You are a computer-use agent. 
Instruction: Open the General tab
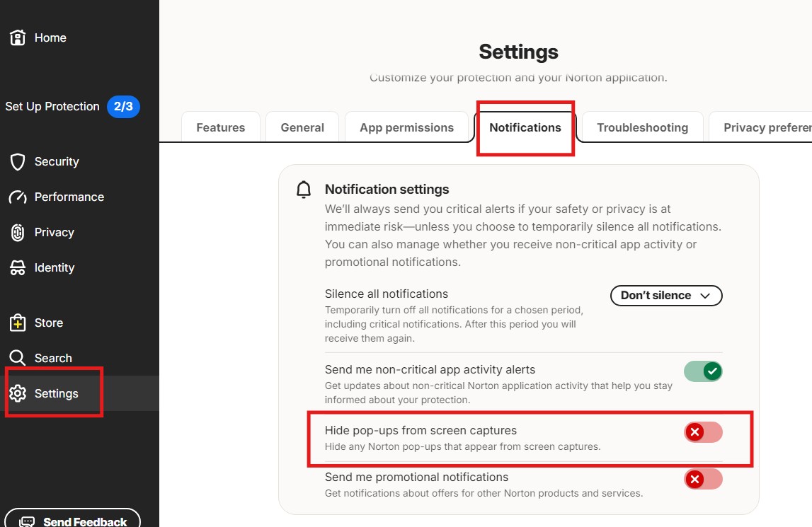tap(302, 127)
